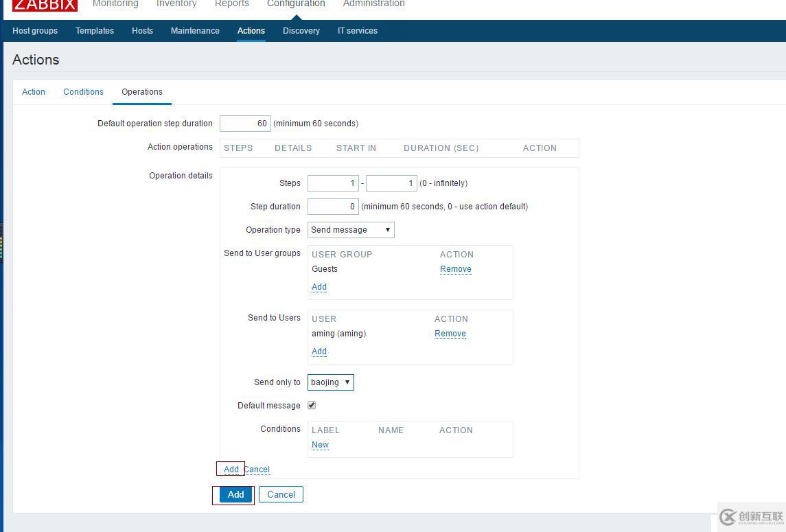Click the ZABBIX logo
The height and width of the screenshot is (532, 786).
click(x=44, y=5)
